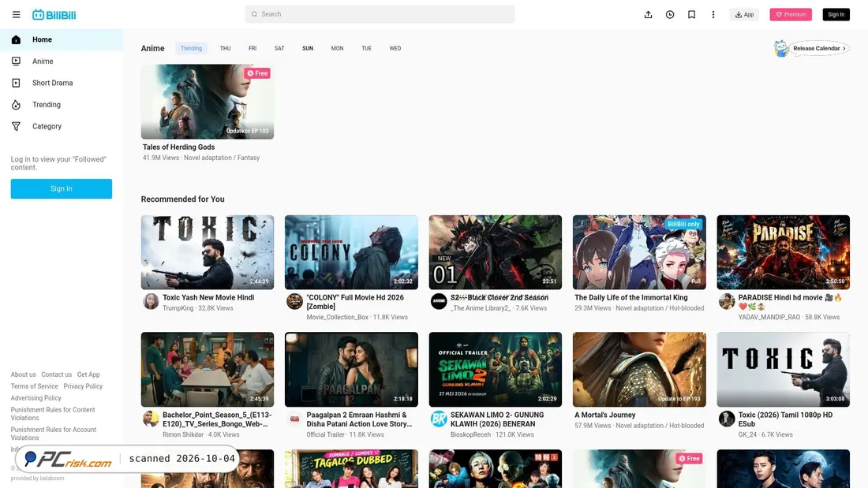Open the Privacy Policy link
This screenshot has width=868, height=488.
coord(83,386)
